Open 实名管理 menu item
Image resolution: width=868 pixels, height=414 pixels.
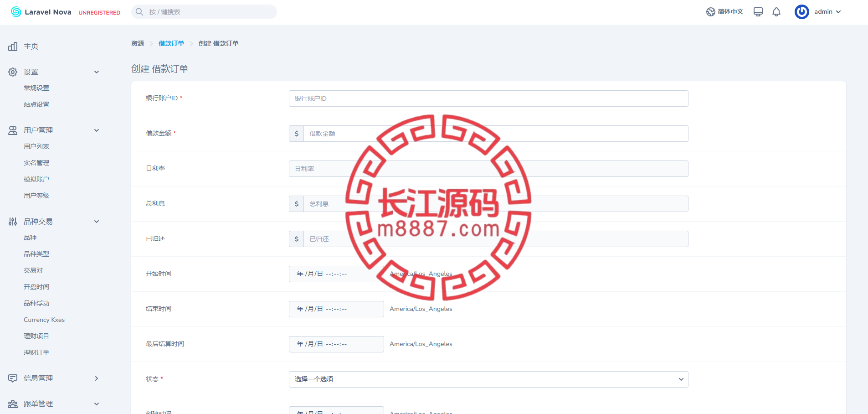click(x=36, y=163)
